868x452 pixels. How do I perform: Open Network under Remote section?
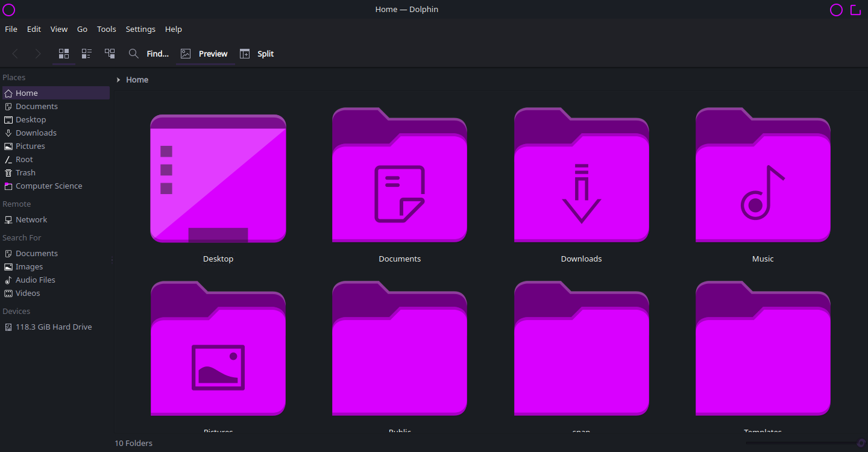tap(56, 219)
